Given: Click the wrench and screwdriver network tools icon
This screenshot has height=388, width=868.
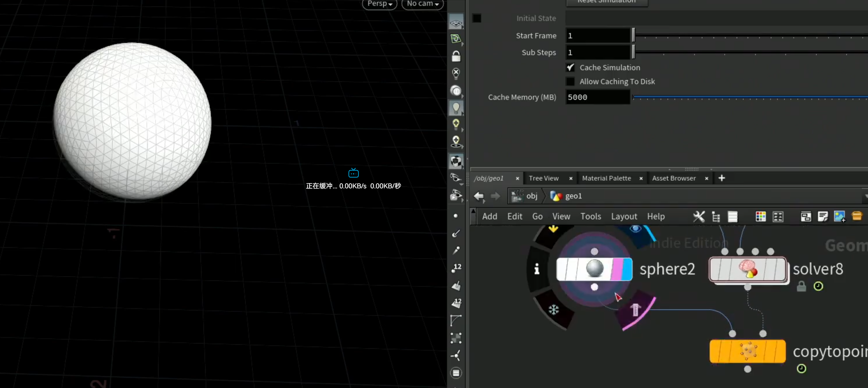Looking at the screenshot, I should tap(699, 216).
